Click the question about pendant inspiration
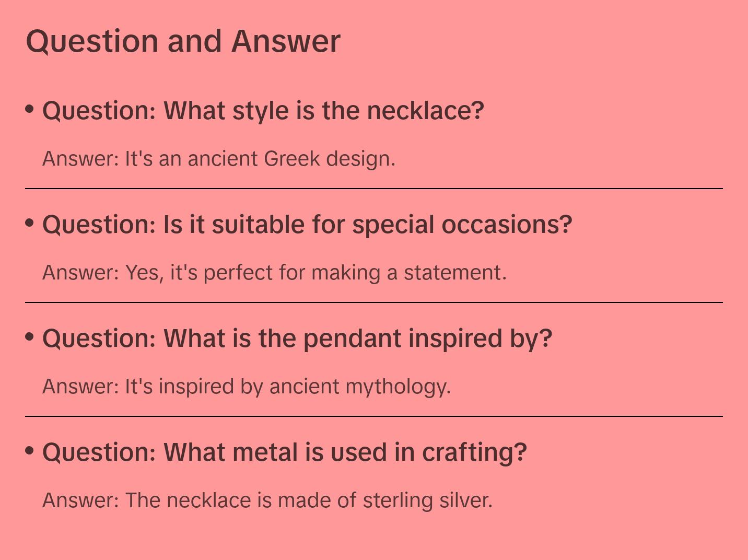The height and width of the screenshot is (560, 748). point(297,339)
